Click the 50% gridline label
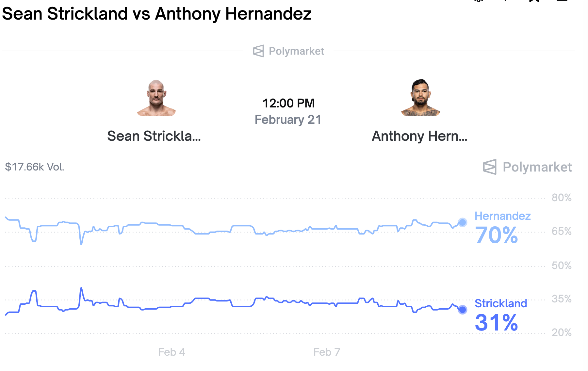This screenshot has width=588, height=371. click(x=561, y=266)
